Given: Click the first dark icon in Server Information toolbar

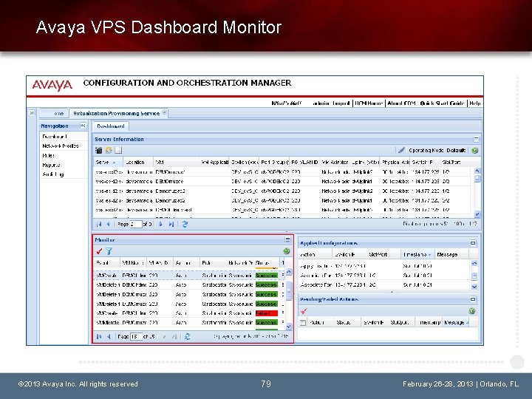Looking at the screenshot, I should click(x=99, y=150).
